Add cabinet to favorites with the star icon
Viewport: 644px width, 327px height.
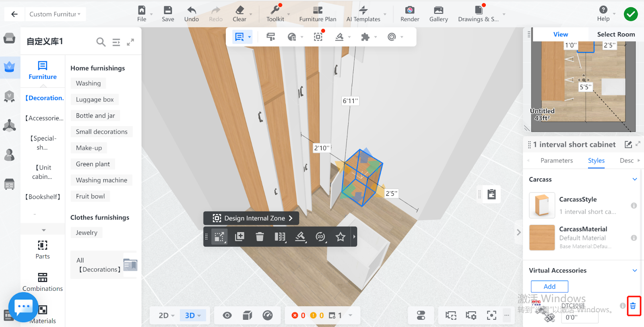tap(341, 237)
